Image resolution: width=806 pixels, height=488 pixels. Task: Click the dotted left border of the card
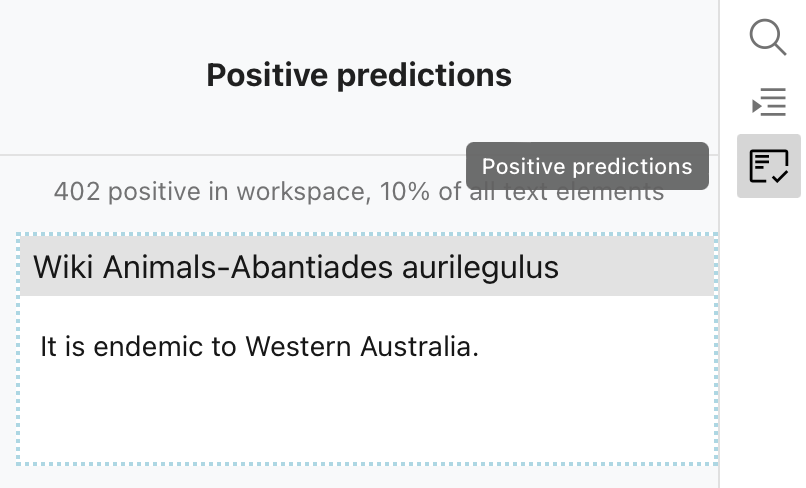pos(18,350)
